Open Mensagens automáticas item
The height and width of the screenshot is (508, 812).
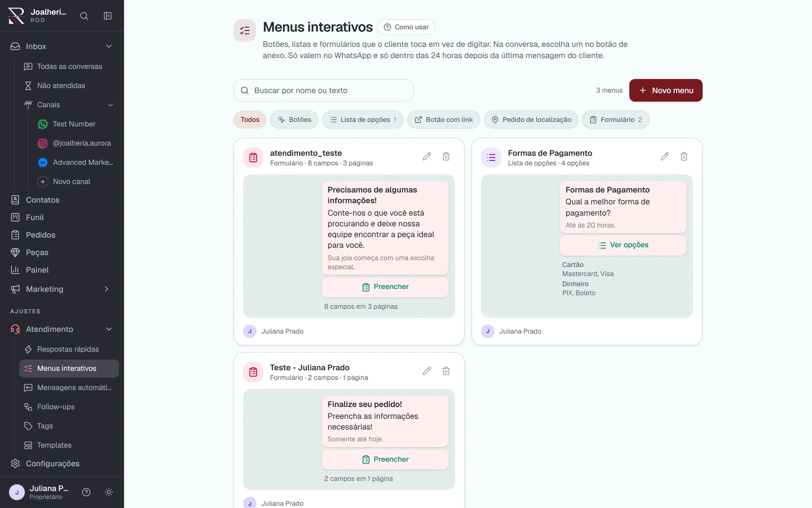69,388
